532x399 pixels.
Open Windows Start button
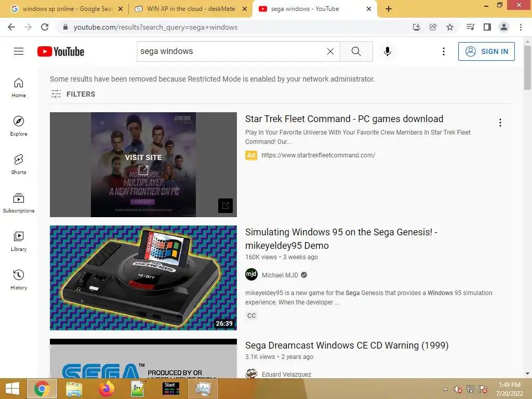point(12,389)
